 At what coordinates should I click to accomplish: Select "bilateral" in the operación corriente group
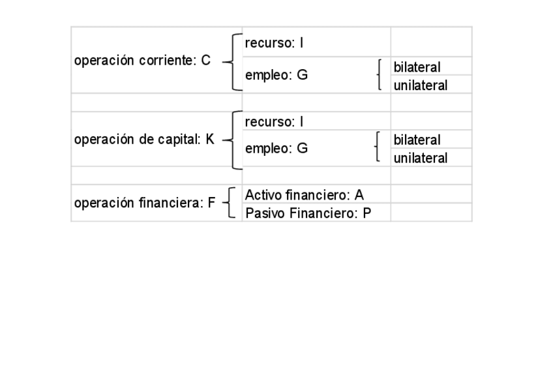pos(417,67)
